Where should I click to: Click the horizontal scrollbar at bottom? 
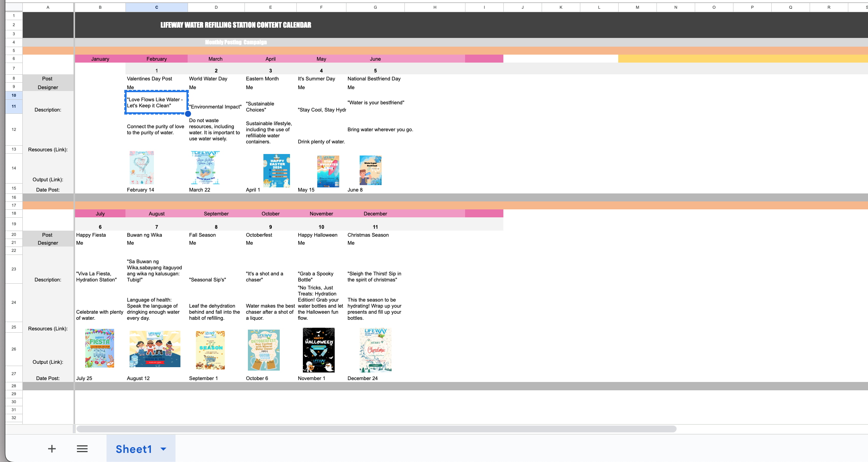[376, 429]
